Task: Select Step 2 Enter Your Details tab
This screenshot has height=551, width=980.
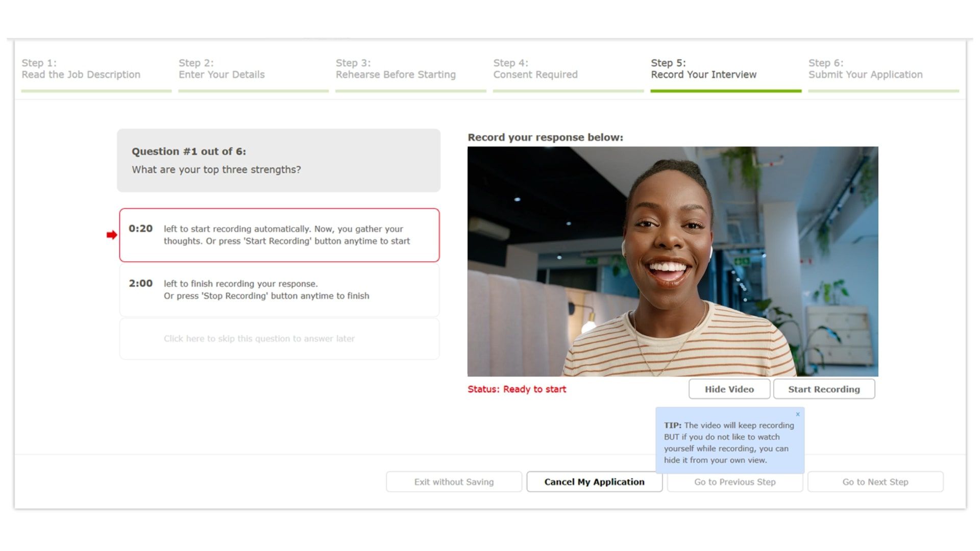Action: [222, 68]
